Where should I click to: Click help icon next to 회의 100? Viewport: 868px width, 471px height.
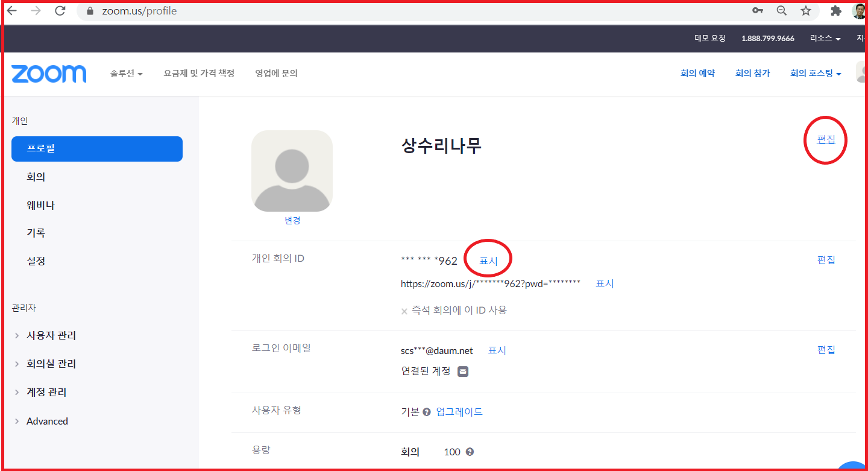470,452
